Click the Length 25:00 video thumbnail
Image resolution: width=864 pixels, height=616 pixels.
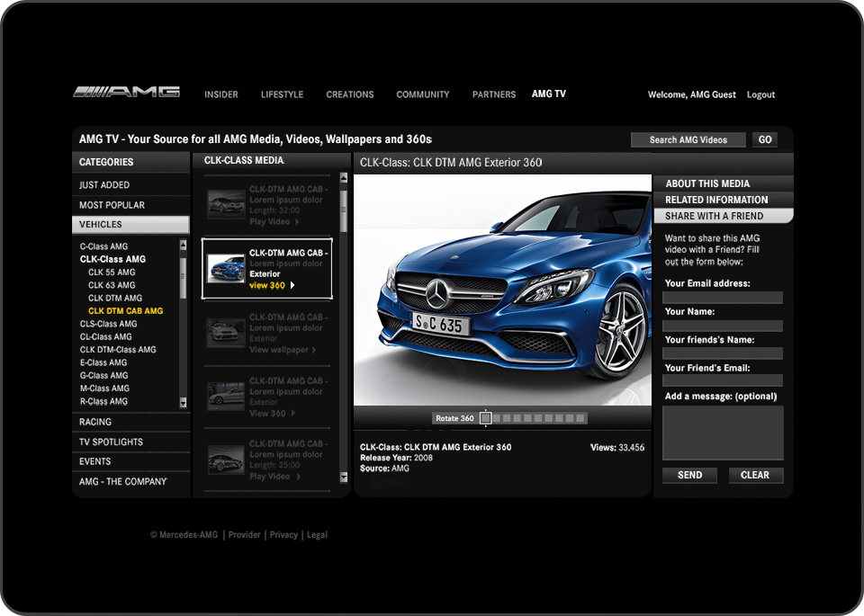point(226,460)
